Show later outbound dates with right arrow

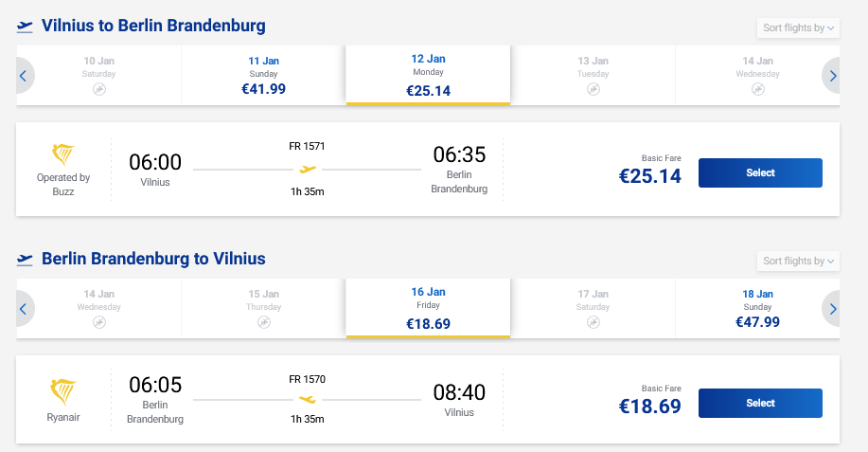click(x=832, y=76)
